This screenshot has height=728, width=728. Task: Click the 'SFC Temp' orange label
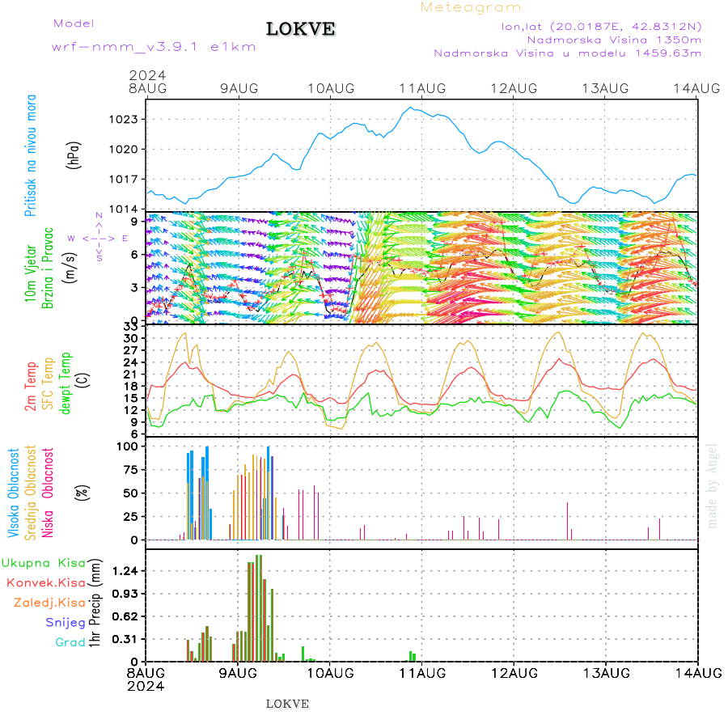point(49,383)
